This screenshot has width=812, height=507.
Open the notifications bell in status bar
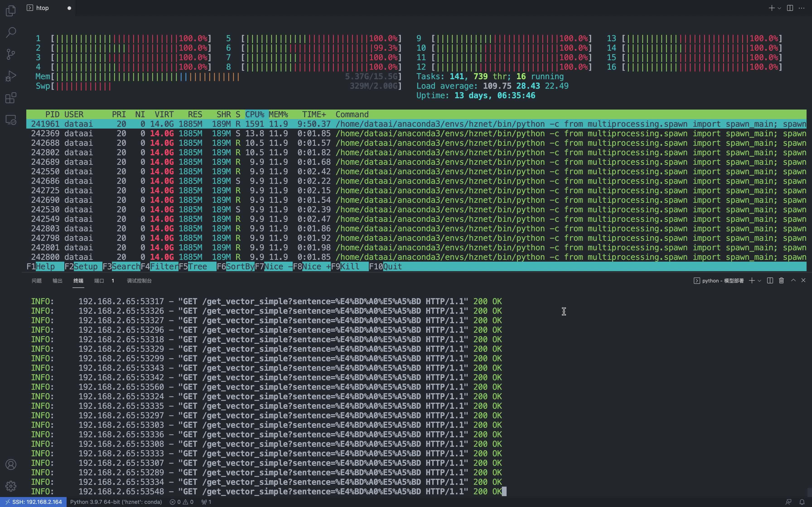click(x=802, y=502)
